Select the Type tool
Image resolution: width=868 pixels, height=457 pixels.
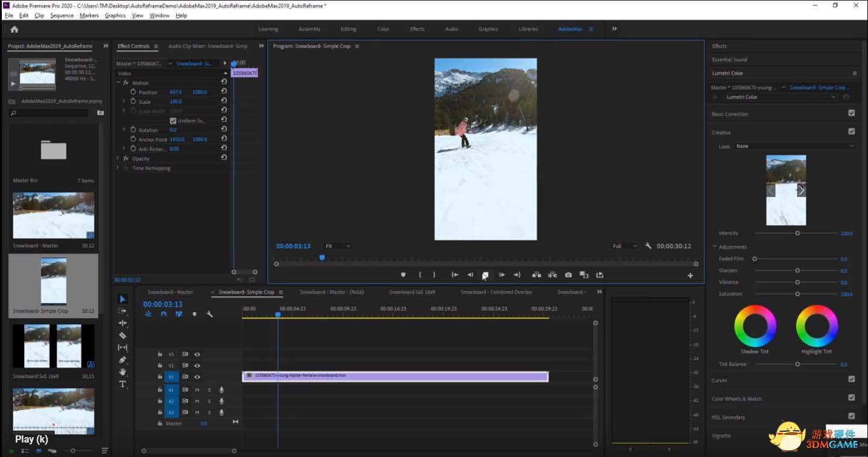tap(123, 384)
